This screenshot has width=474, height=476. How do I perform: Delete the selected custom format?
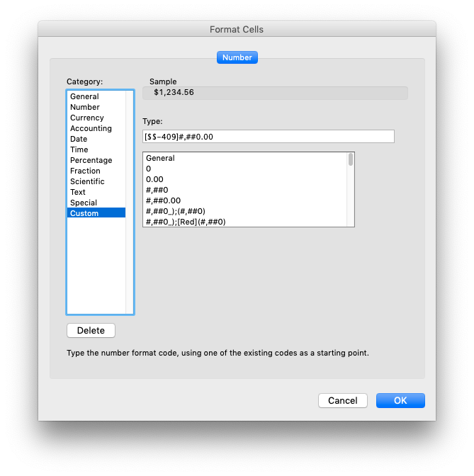tap(91, 330)
